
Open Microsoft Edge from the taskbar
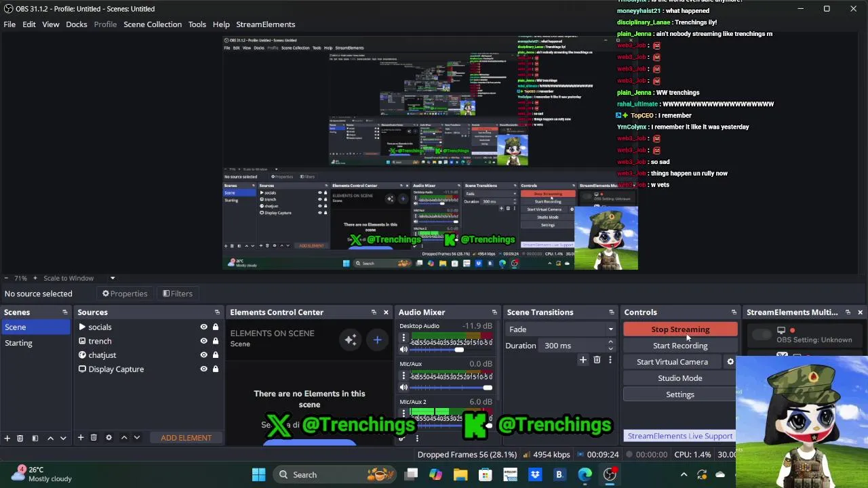click(x=585, y=474)
